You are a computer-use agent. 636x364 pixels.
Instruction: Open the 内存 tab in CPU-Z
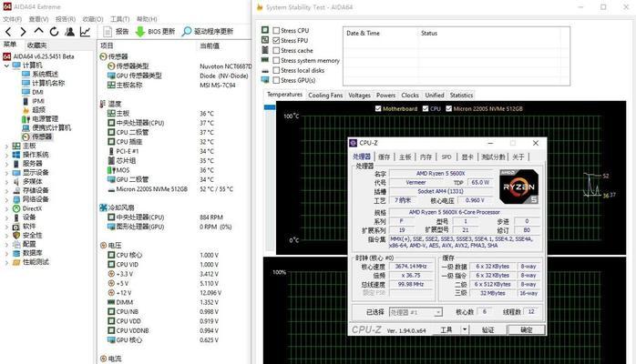point(426,157)
